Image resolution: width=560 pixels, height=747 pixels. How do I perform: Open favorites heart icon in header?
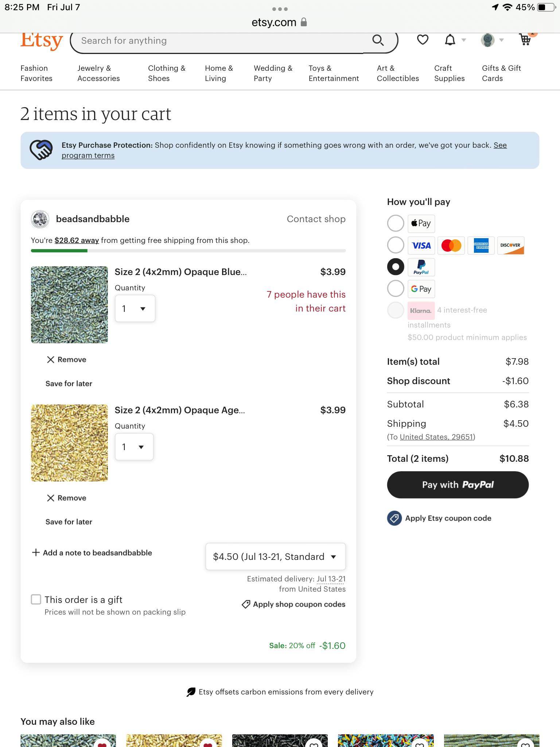pos(423,40)
